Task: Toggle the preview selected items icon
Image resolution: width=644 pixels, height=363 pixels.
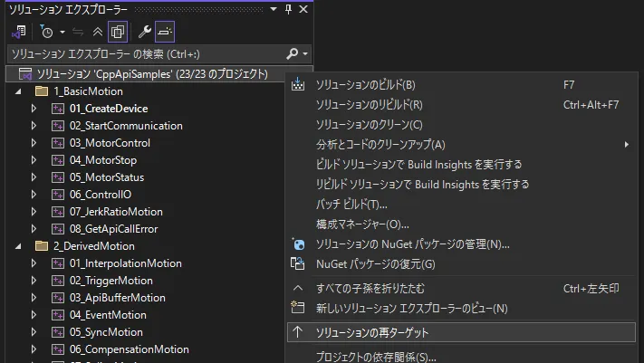Action: pyautogui.click(x=165, y=32)
